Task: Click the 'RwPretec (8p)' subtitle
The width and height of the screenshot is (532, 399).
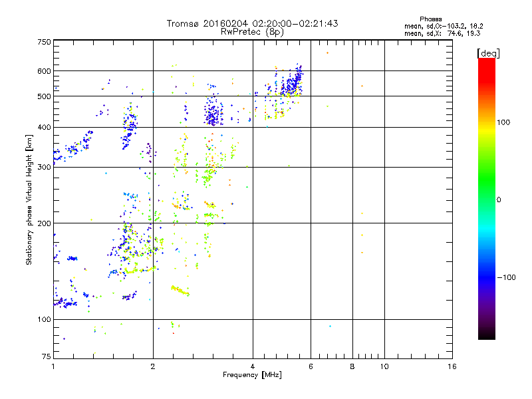Action: [x=252, y=32]
